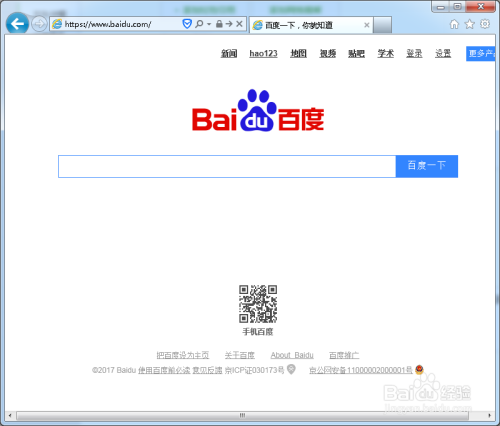This screenshot has height=426, width=500.
Task: Click the horizontal scrollbar thumb
Action: (242, 415)
